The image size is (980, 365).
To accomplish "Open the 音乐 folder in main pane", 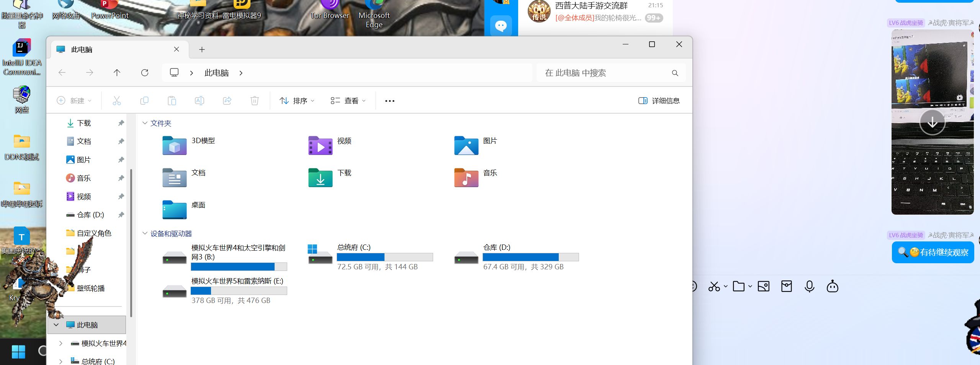I will pyautogui.click(x=476, y=178).
